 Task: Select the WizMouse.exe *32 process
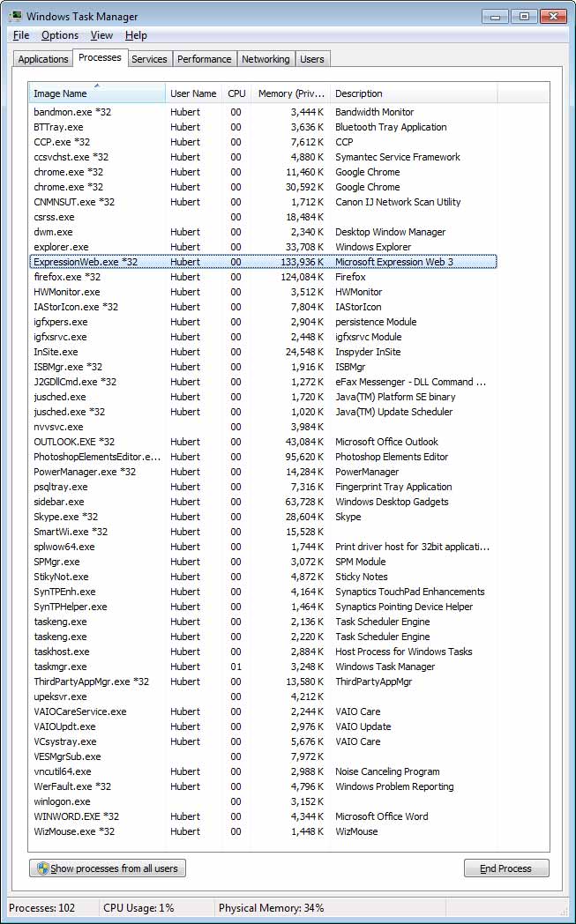pos(263,831)
